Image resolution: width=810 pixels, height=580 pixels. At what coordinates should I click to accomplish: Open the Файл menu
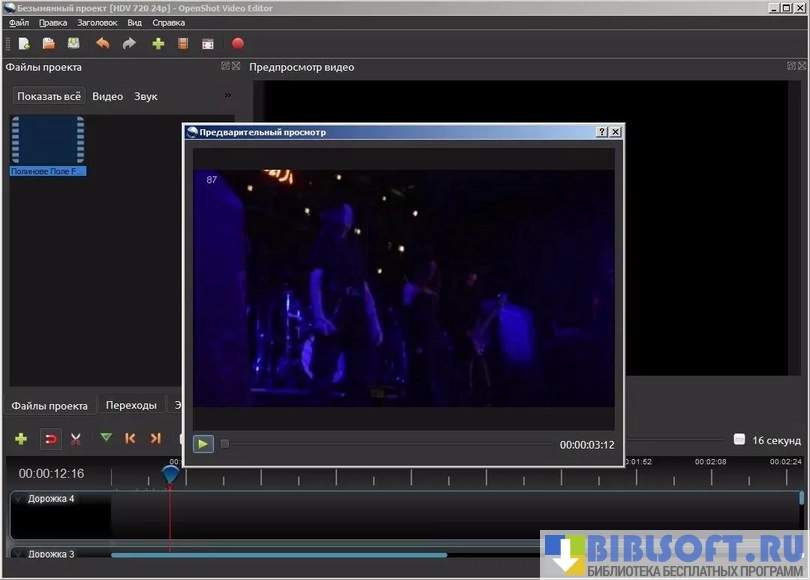[19, 22]
